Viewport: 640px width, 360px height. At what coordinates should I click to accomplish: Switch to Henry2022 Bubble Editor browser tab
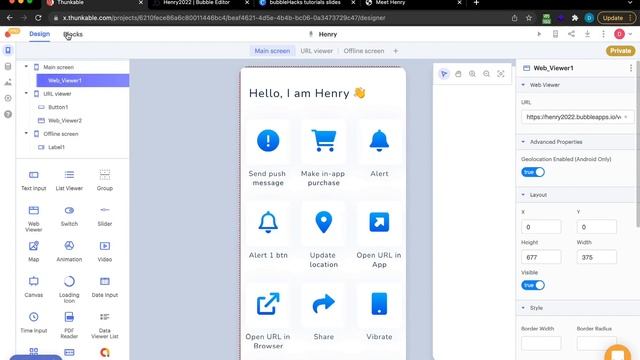click(x=197, y=3)
